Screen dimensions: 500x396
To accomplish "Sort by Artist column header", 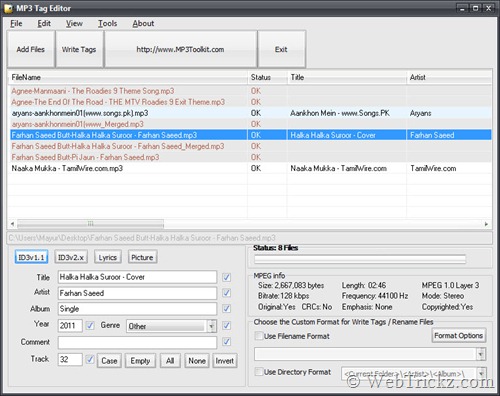I will [449, 77].
